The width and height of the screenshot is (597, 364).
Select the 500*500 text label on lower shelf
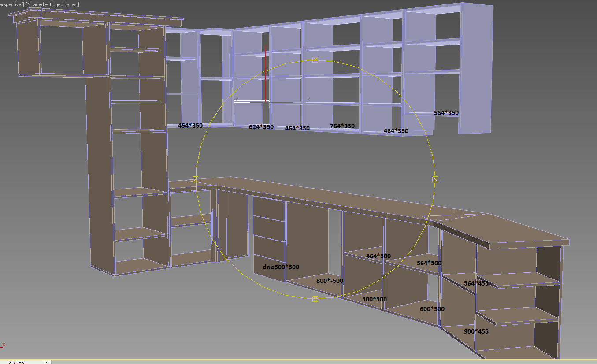tap(375, 299)
